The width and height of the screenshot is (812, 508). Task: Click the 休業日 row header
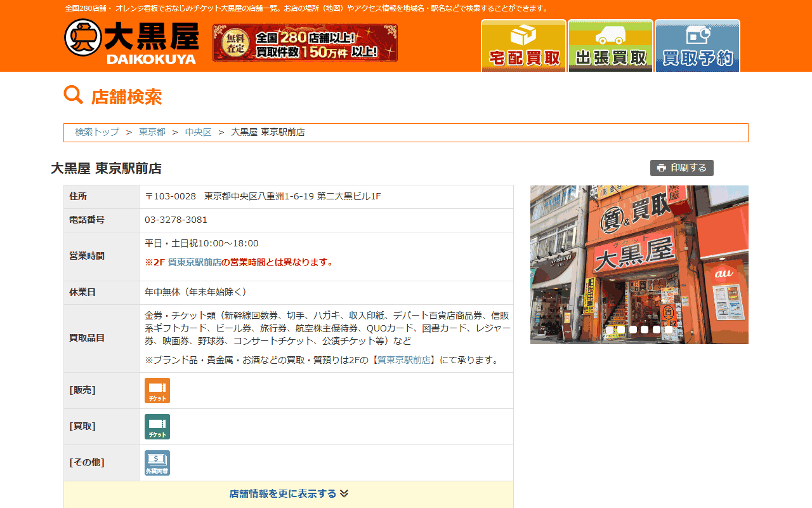click(101, 293)
